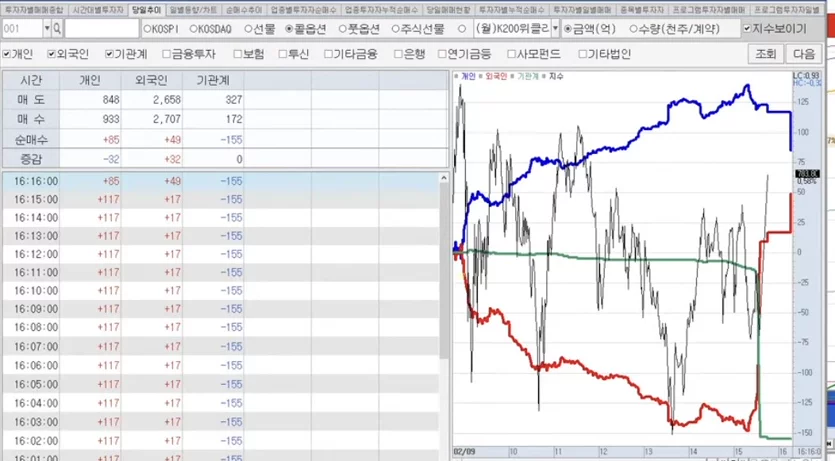835x461 pixels.
Task: Click the 증감 value -32 for 개인
Action: (x=111, y=159)
